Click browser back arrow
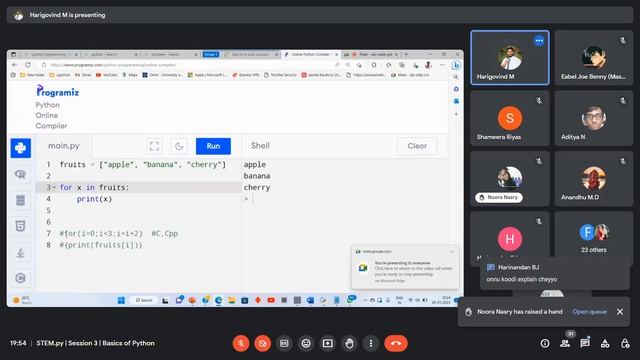The image size is (640, 360). [15, 65]
